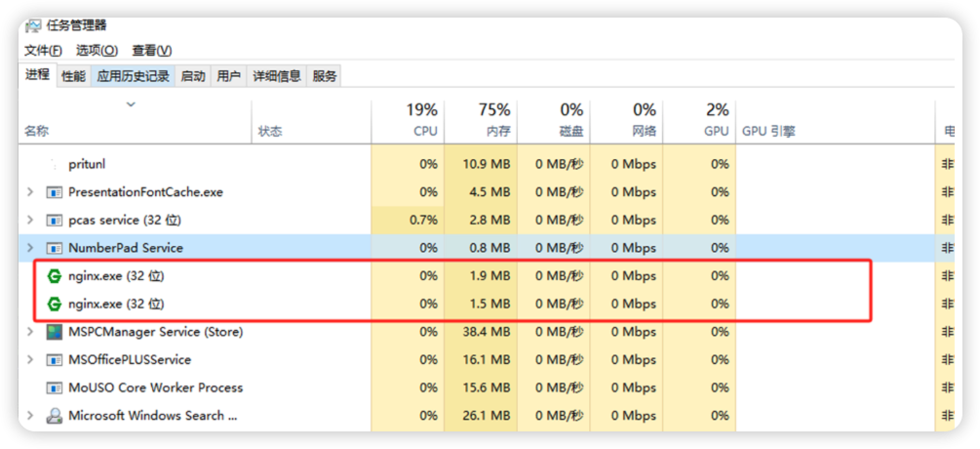Select the Microsoft Windows Search name
Viewport: 980px width, 449px height.
pos(153,416)
